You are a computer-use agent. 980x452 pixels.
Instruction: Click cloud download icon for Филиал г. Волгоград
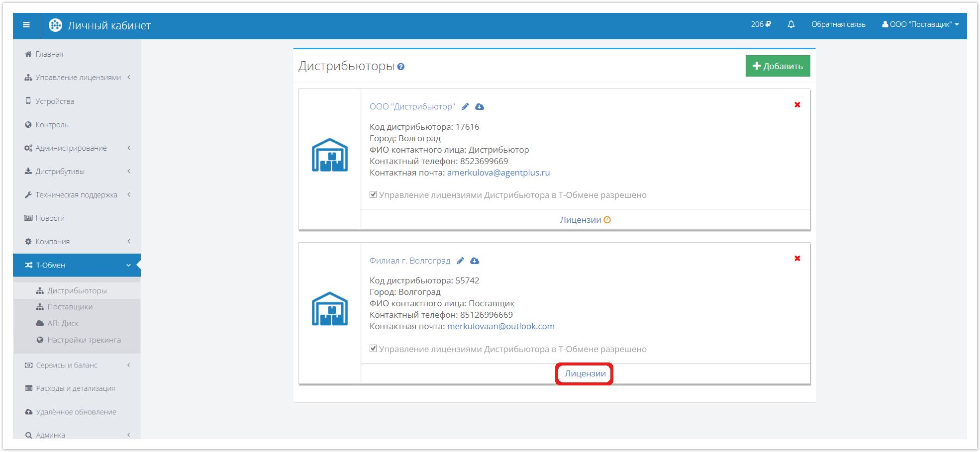point(475,261)
